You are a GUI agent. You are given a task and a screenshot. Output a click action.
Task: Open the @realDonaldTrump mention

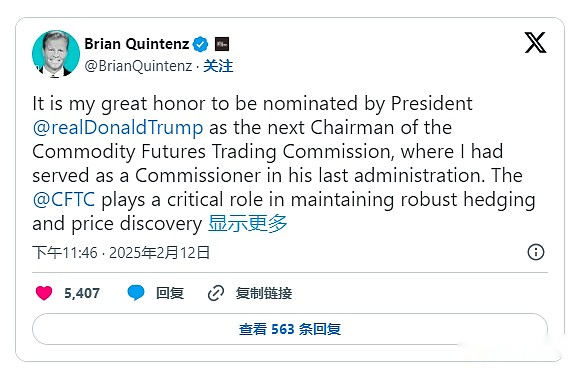(x=118, y=128)
